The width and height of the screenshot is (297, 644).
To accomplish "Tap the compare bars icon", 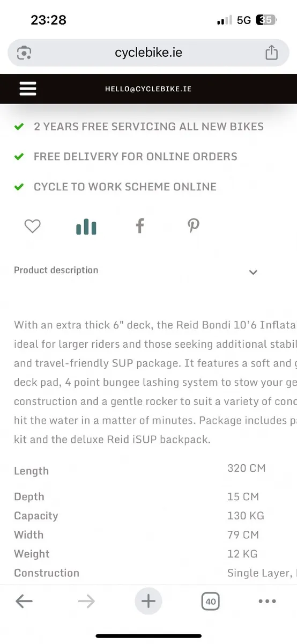I will [x=86, y=227].
